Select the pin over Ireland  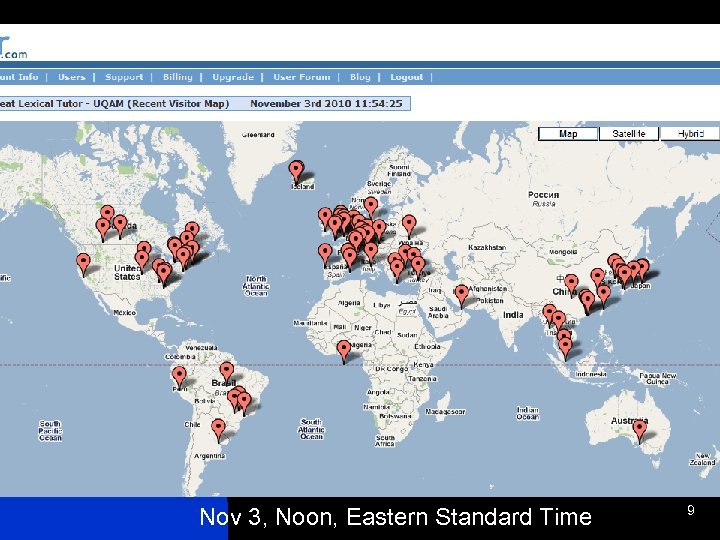point(325,219)
